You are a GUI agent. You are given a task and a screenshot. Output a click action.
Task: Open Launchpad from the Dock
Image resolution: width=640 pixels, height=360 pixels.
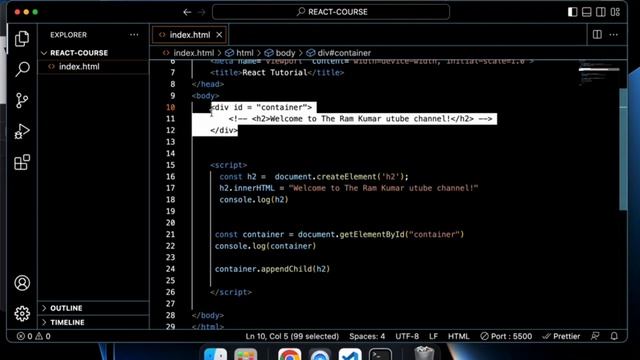click(x=246, y=354)
